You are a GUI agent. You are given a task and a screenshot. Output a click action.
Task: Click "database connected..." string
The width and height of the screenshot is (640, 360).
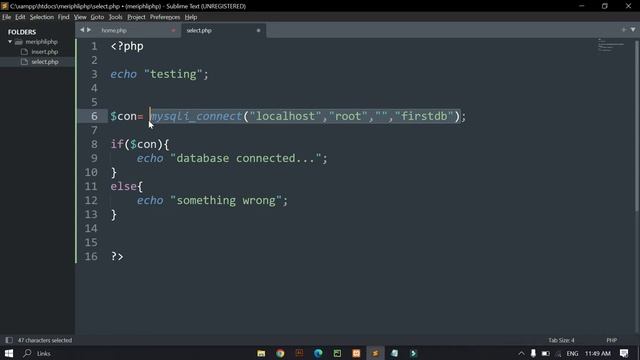[x=246, y=158]
